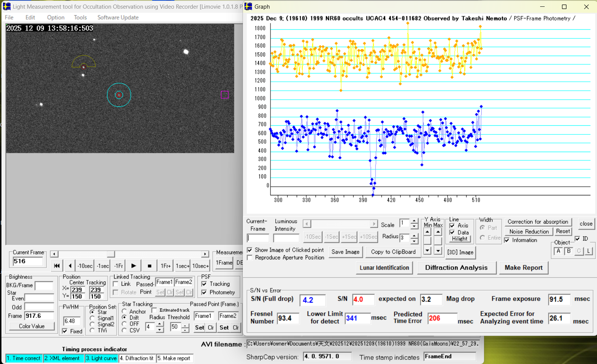Uncheck the PSF Photometry checkbox

(204, 292)
